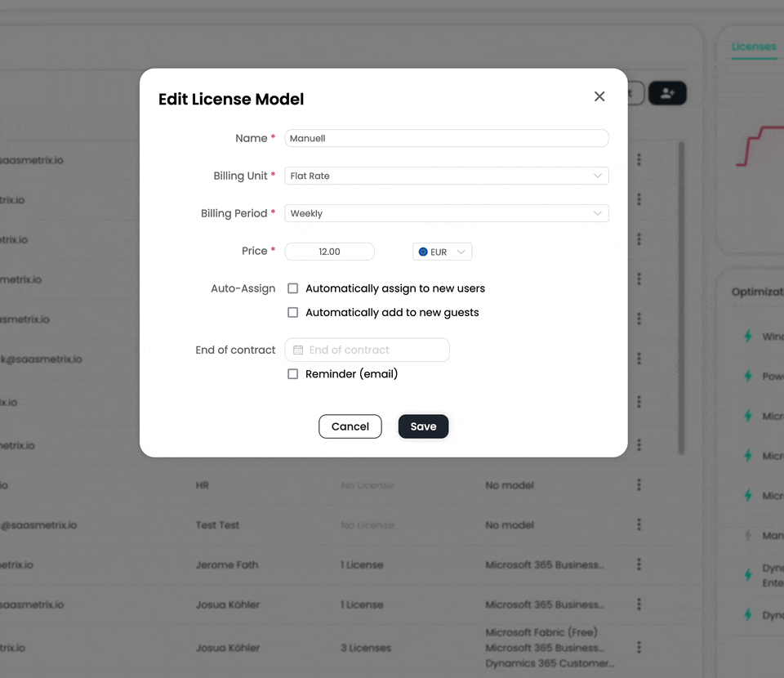The image size is (784, 678).
Task: Switch to the Licenses tab
Action: pyautogui.click(x=753, y=47)
